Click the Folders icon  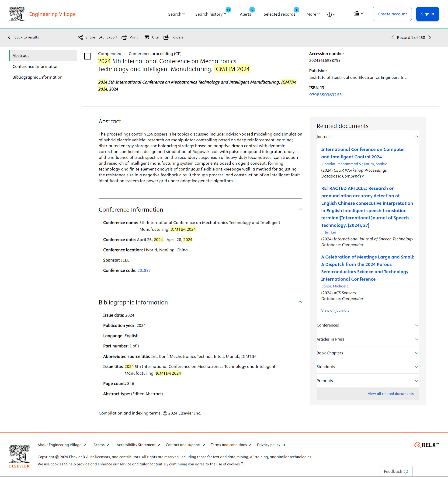pos(166,37)
